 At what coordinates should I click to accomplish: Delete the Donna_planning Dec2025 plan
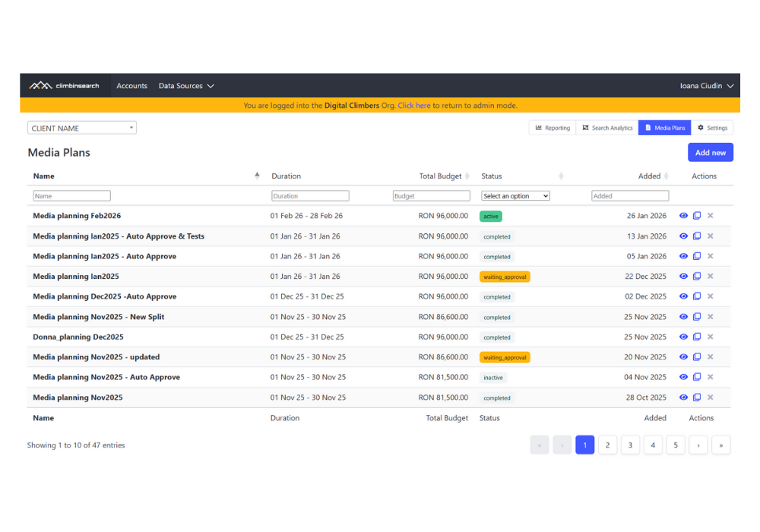click(x=711, y=337)
